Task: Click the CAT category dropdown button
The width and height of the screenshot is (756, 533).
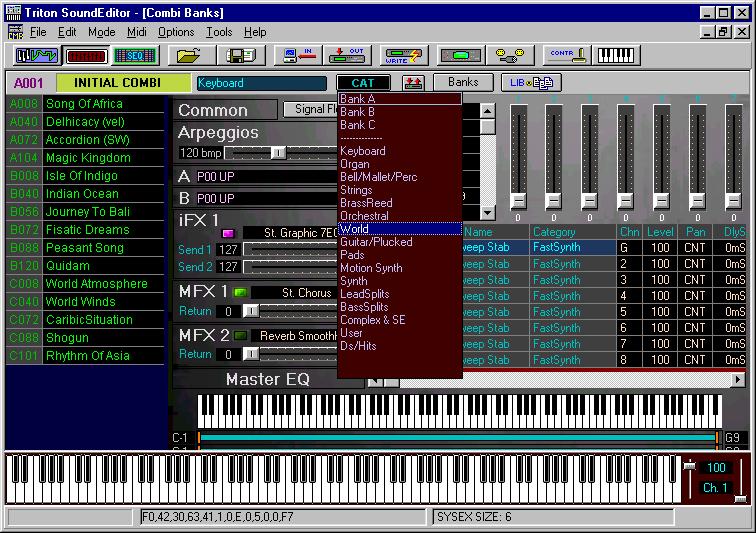Action: pyautogui.click(x=363, y=83)
